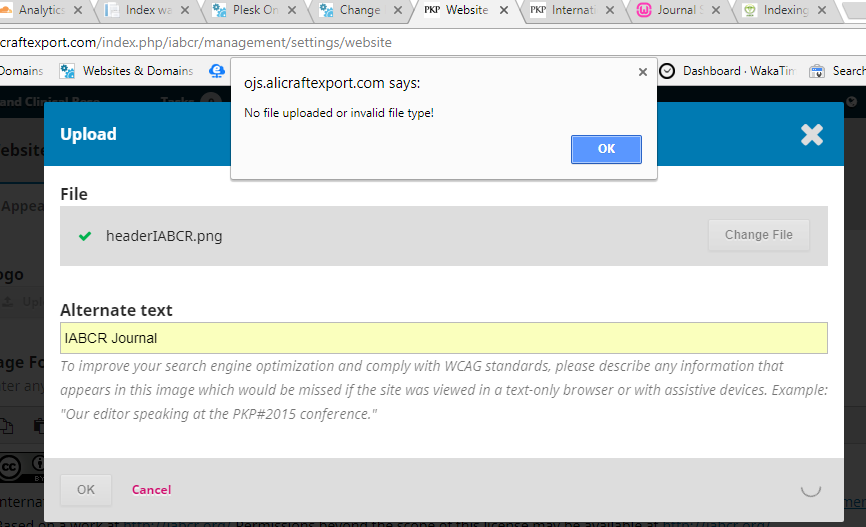Click the browser address bar URL

(x=200, y=43)
